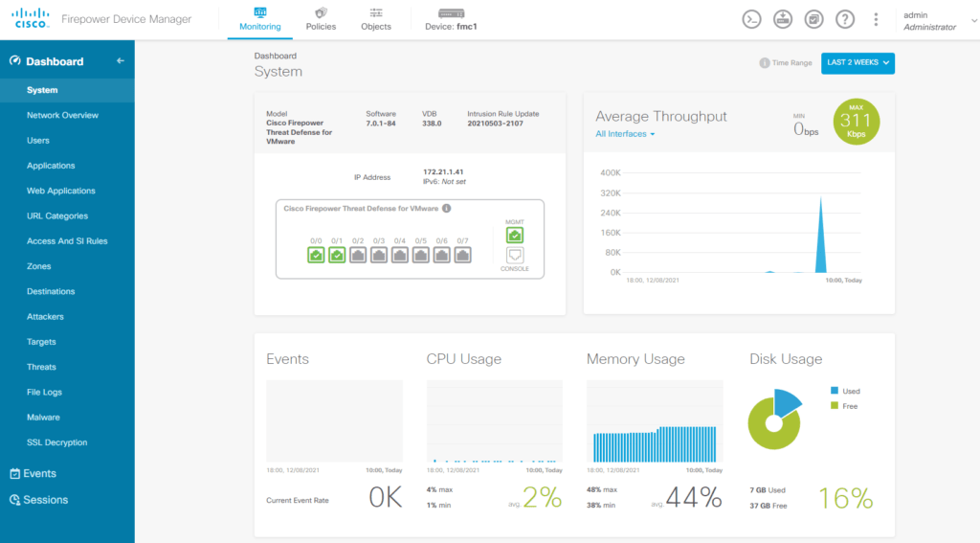This screenshot has width=980, height=543.
Task: Click info icon beside device model name
Action: point(447,208)
